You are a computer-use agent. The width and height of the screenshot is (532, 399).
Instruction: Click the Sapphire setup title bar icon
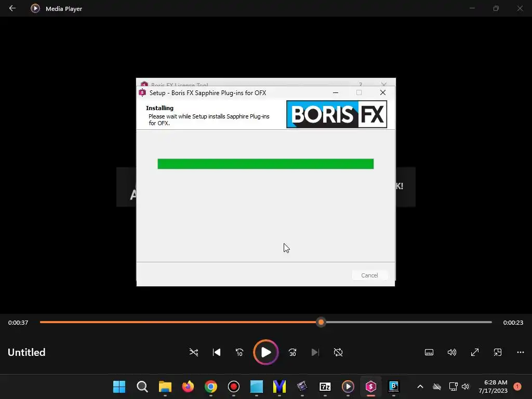click(142, 92)
